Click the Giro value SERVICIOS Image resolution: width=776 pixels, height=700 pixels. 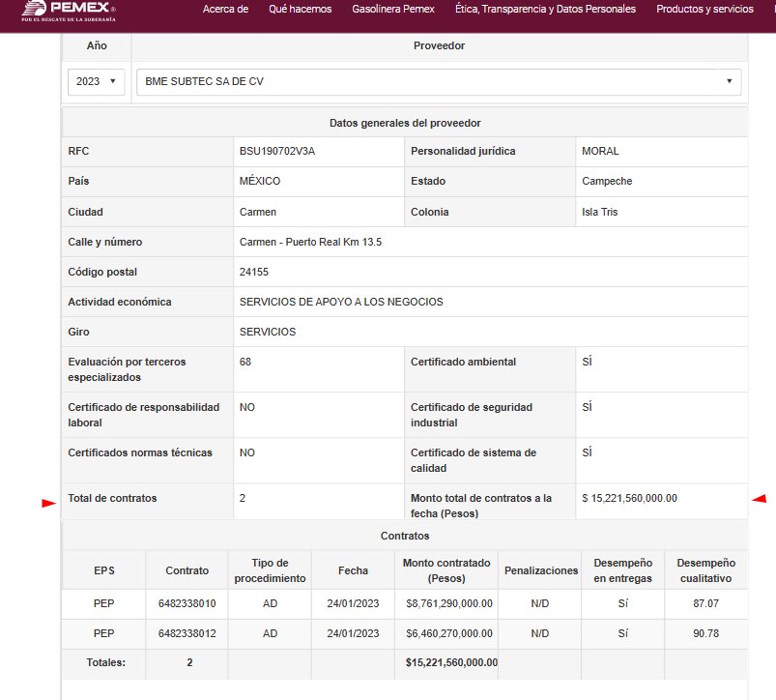point(268,332)
